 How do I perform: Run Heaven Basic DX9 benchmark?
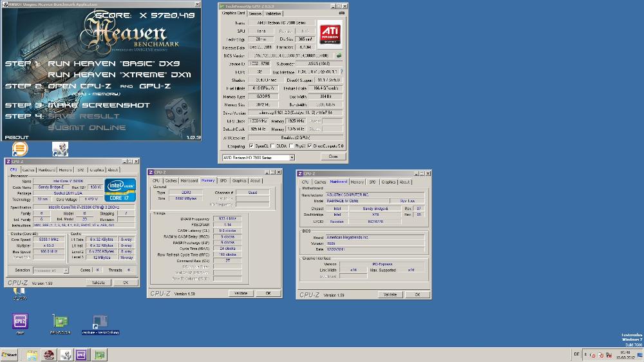[114, 63]
